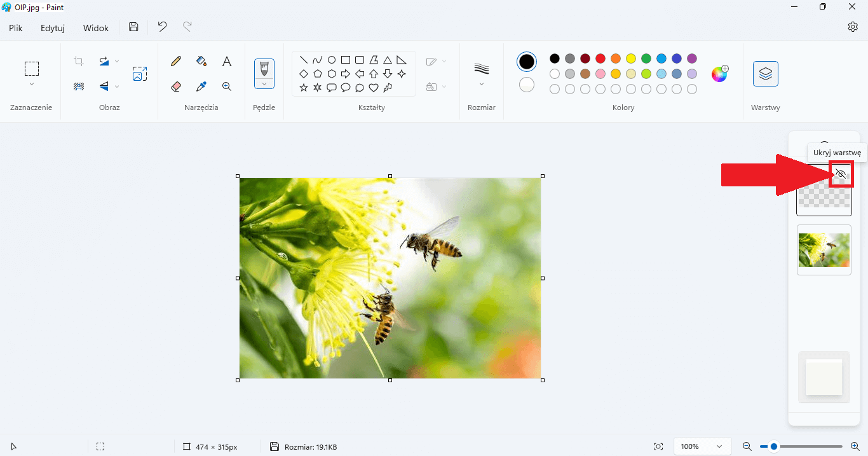This screenshot has width=868, height=456.
Task: Pick the red color swatch
Action: pyautogui.click(x=600, y=59)
